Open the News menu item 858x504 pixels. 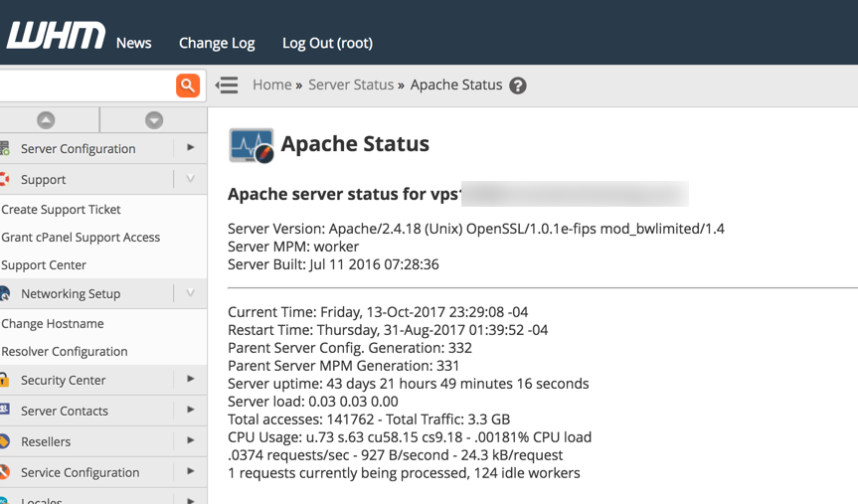[x=133, y=43]
